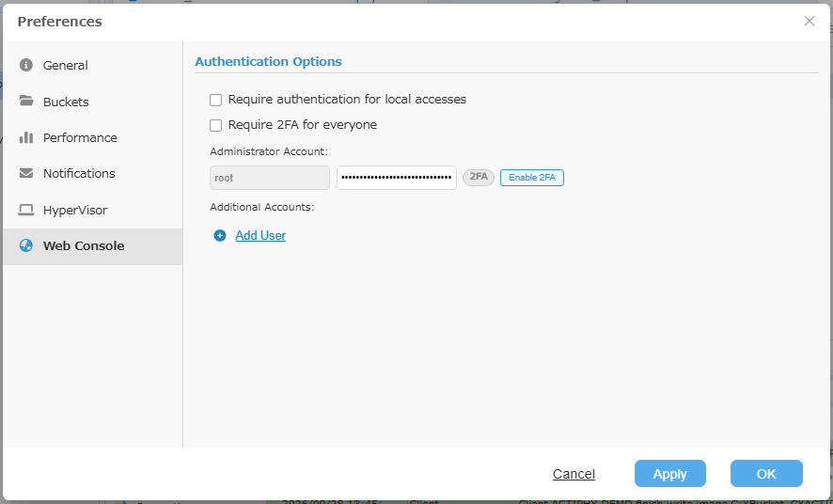Enable Require authentication for local accesses

click(215, 100)
